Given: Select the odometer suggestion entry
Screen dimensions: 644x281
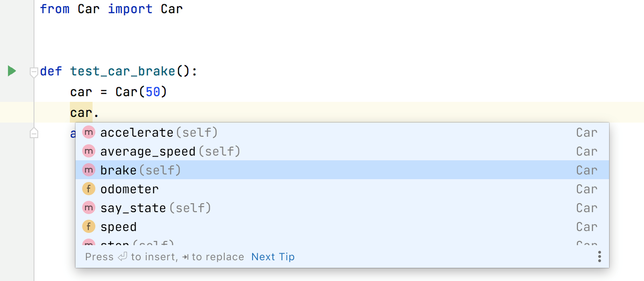Looking at the screenshot, I should pos(130,189).
